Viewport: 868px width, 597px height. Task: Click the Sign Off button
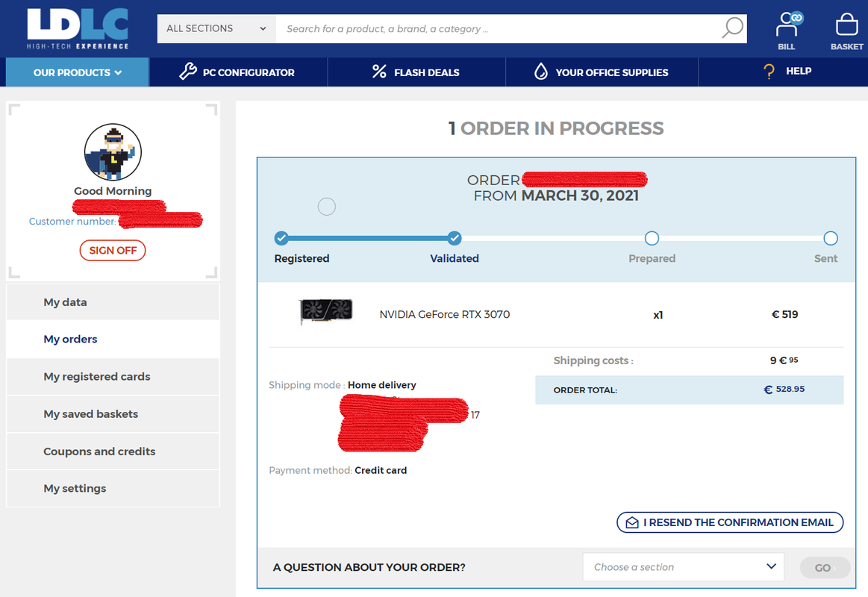(x=113, y=250)
